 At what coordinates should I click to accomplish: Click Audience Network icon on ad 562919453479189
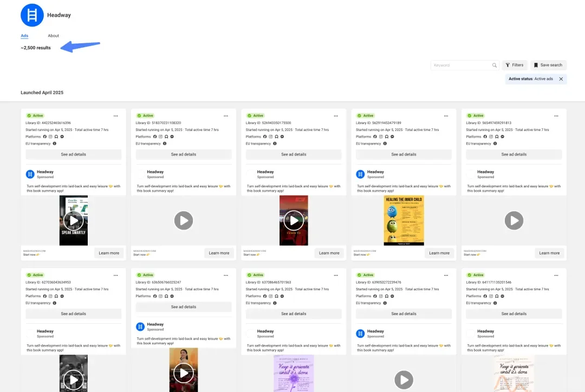[x=387, y=137]
